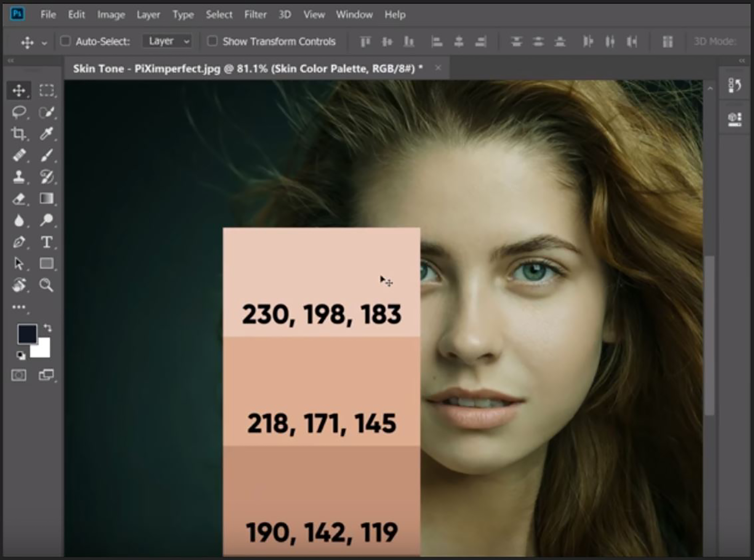The height and width of the screenshot is (560, 754).
Task: Distribute top edges in options bar
Action: click(x=516, y=42)
